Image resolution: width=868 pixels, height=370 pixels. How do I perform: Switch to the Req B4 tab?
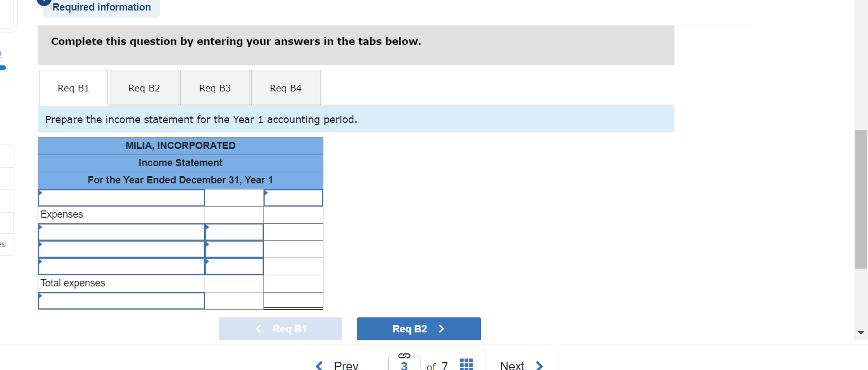tap(285, 88)
